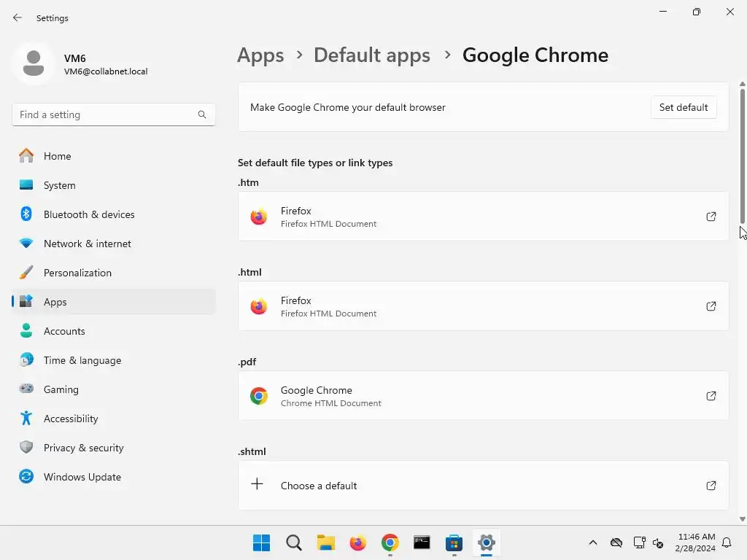This screenshot has width=747, height=560.
Task: Click the Find a setting search box
Action: (106, 114)
